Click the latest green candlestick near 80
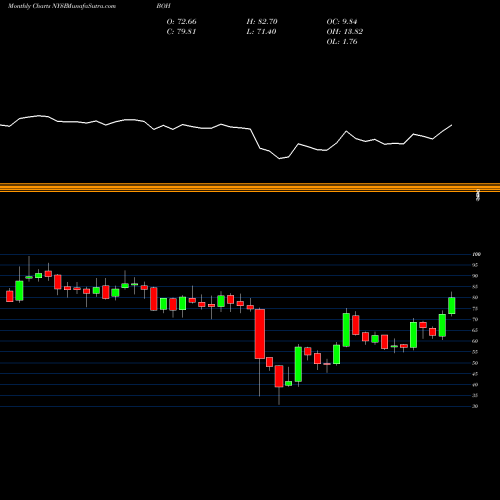Screen dimensions: 500x500 [x=452, y=306]
